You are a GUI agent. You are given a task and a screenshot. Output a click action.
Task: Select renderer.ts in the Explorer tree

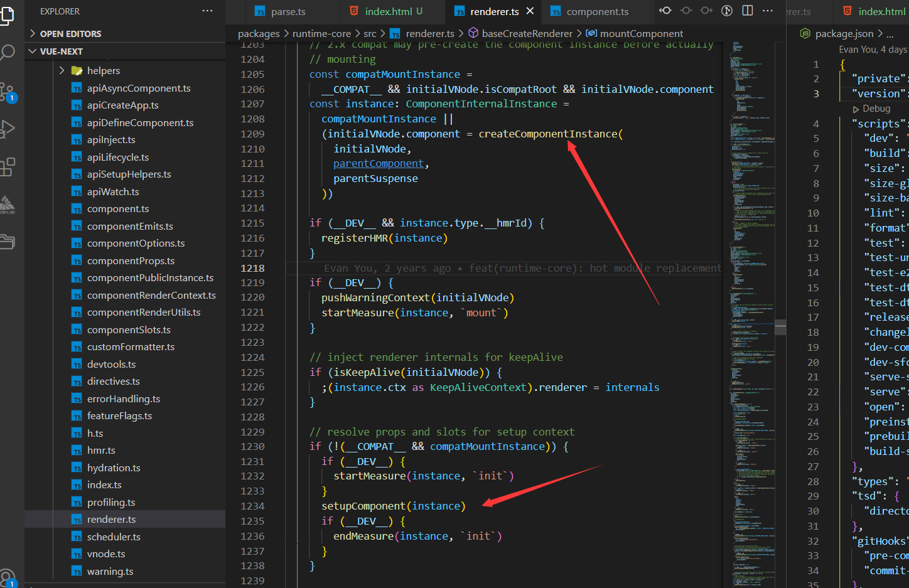click(x=125, y=520)
